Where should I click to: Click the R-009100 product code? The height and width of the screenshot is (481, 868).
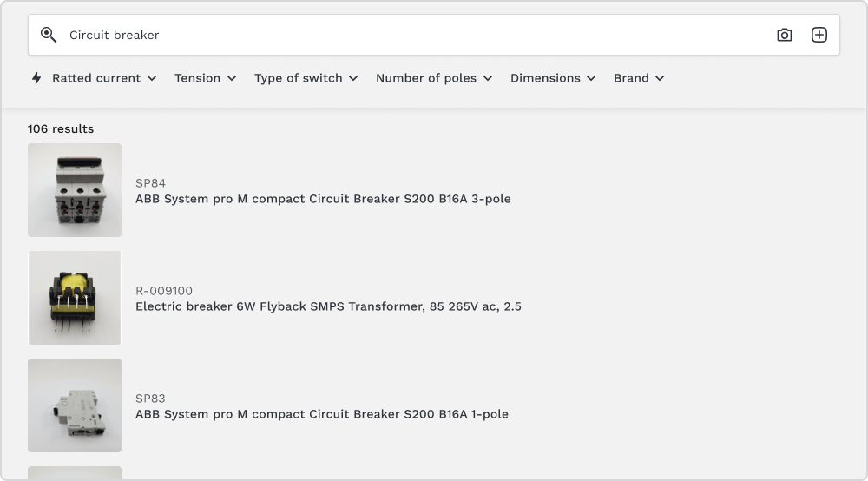pos(164,291)
